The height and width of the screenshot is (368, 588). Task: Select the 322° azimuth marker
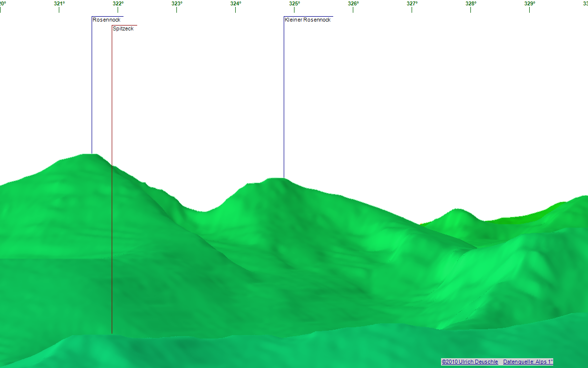[118, 4]
